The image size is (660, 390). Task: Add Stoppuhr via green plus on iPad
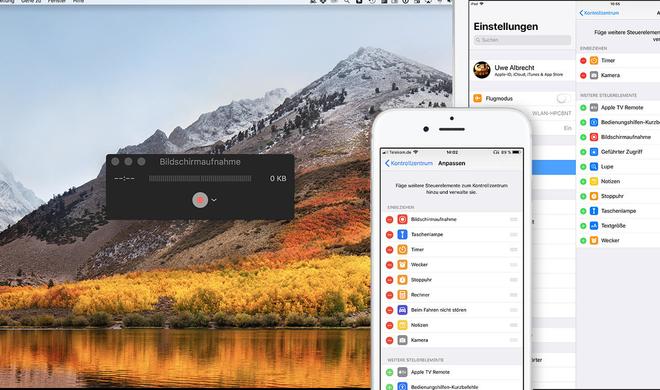click(x=583, y=196)
